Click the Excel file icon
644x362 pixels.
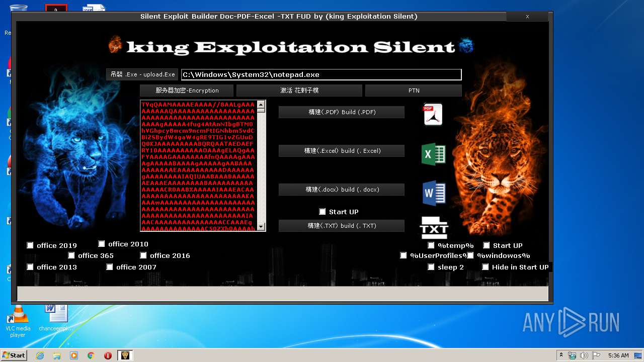coord(433,154)
